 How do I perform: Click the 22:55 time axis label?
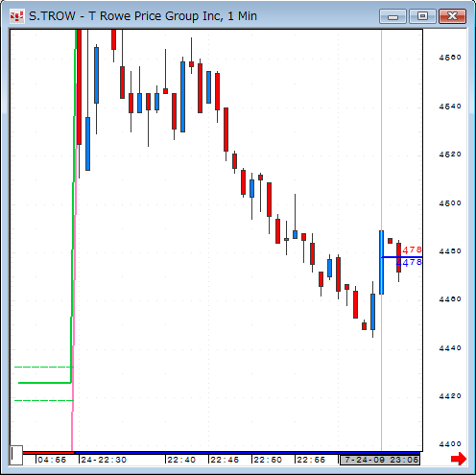(x=311, y=460)
